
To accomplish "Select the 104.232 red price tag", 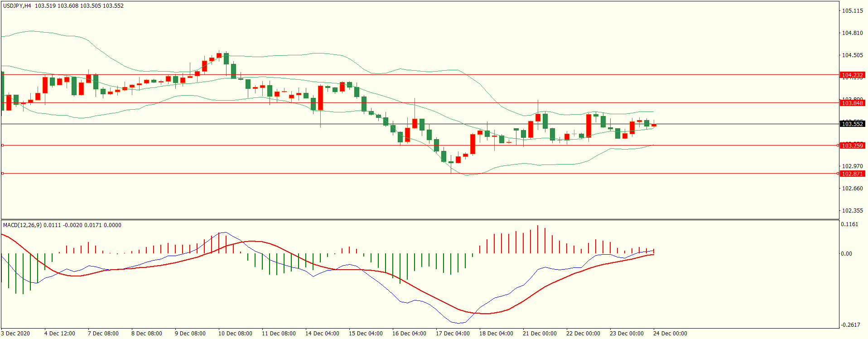I will click(x=852, y=75).
